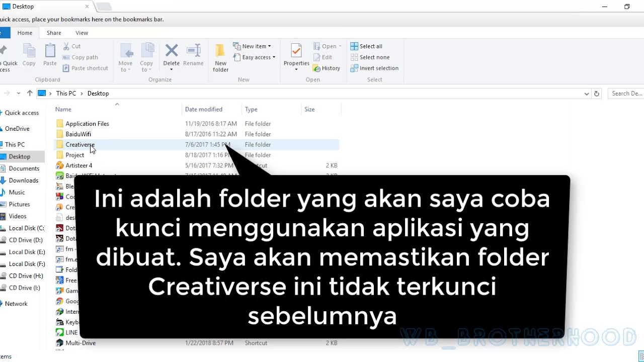
Task: Open Network in navigation pane
Action: coord(16,304)
